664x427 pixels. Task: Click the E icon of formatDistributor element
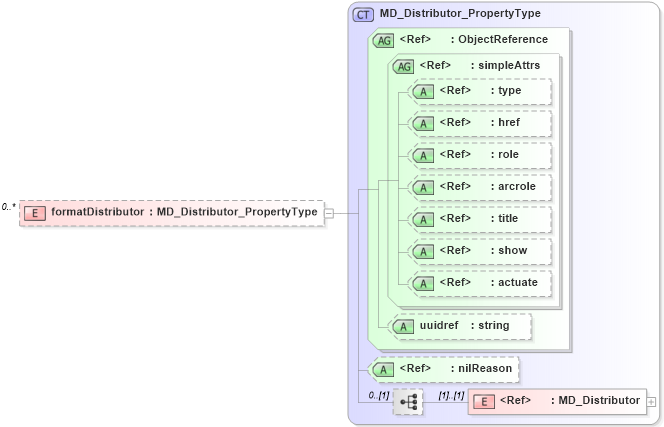coord(35,213)
